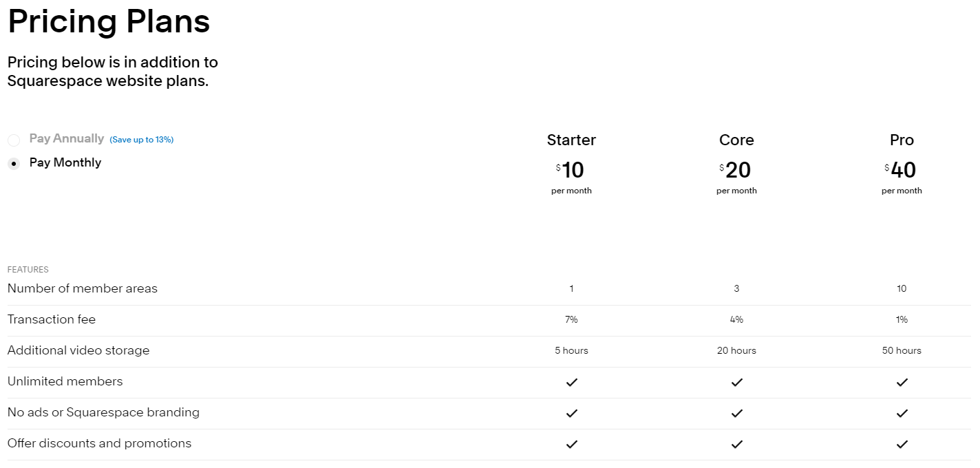980x468 pixels.
Task: Click the Save up to 13% link
Action: [142, 140]
